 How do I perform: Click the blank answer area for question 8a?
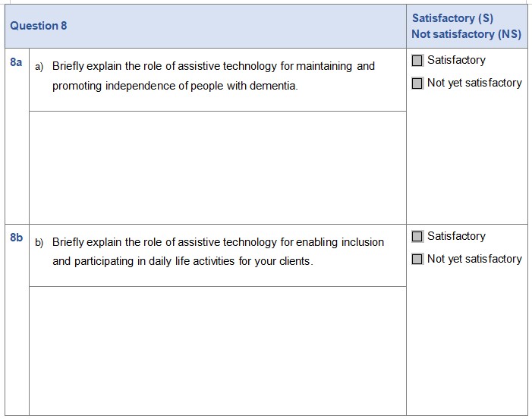(x=217, y=167)
